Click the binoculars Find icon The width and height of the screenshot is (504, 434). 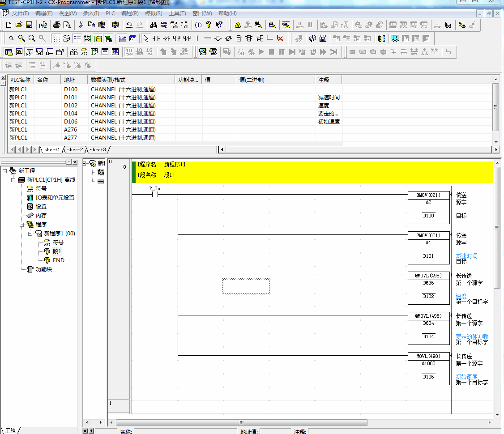pos(154,25)
